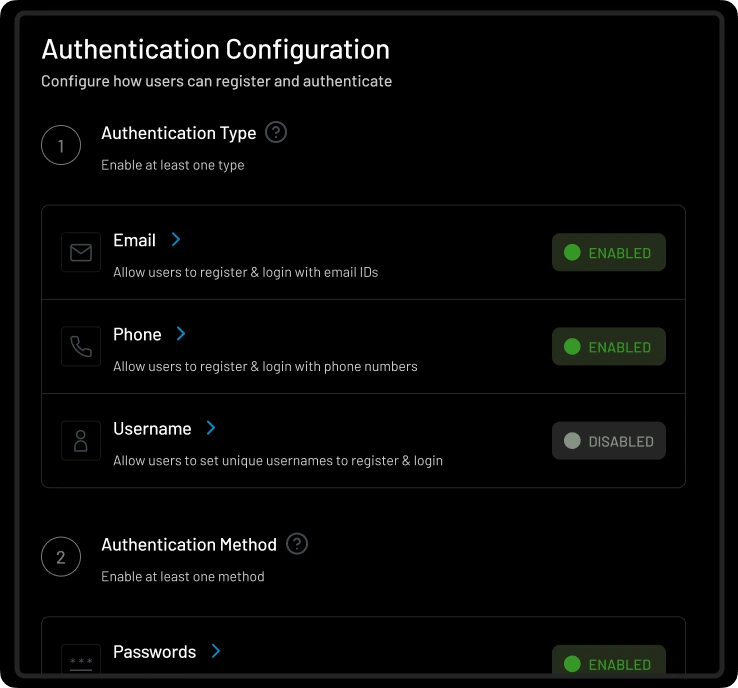Expand Passwords options via the chevron
Viewport: 738px width, 688px height.
point(216,651)
